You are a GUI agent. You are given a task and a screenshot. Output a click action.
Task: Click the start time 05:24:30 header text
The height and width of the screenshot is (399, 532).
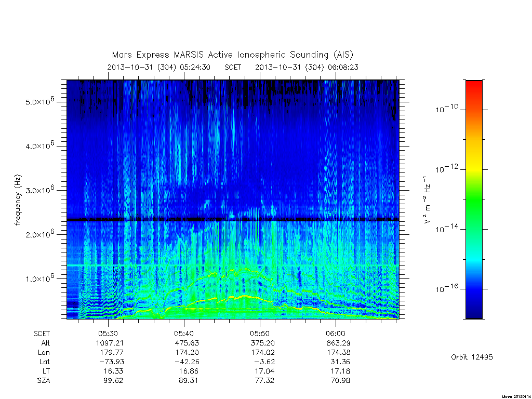[x=195, y=67]
